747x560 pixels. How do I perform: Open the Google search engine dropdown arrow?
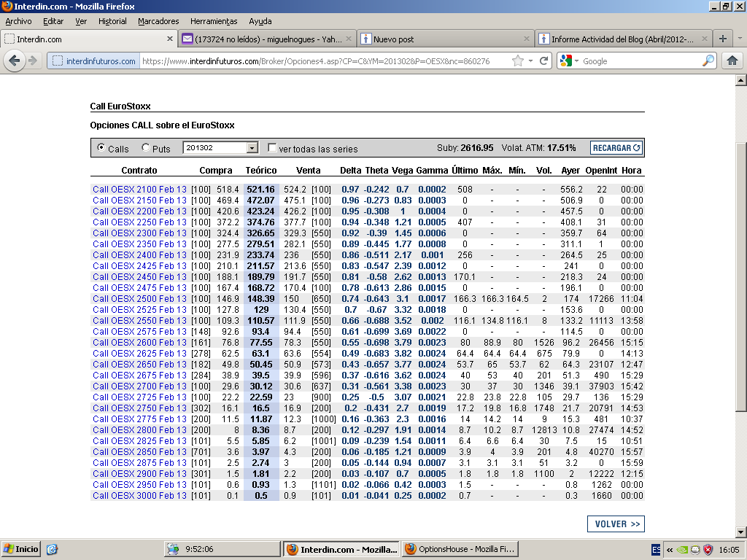tap(576, 61)
